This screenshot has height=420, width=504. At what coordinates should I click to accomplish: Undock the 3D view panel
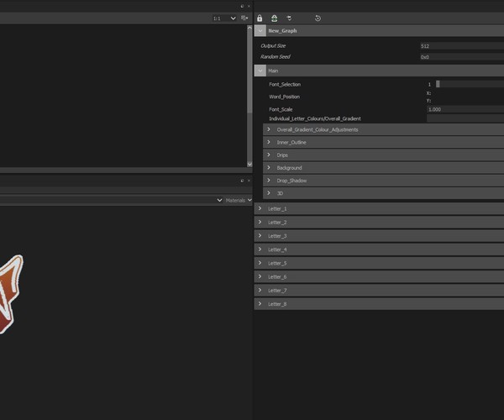pyautogui.click(x=242, y=181)
